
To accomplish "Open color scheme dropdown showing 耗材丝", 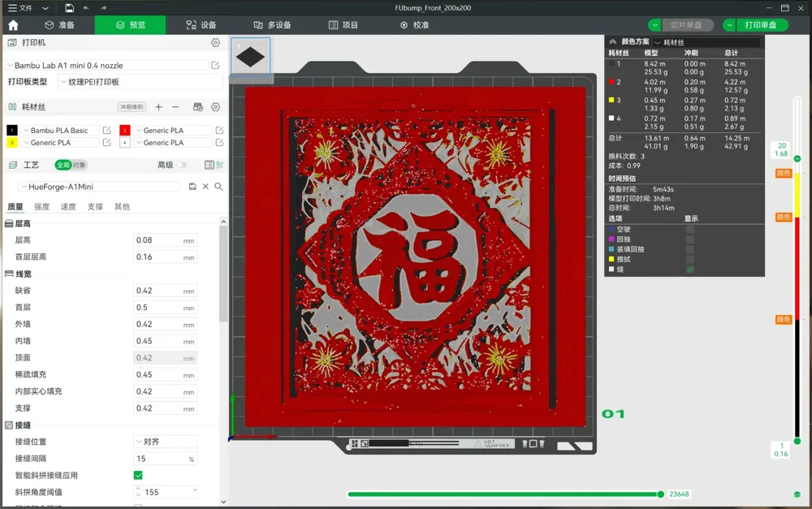I will (707, 42).
